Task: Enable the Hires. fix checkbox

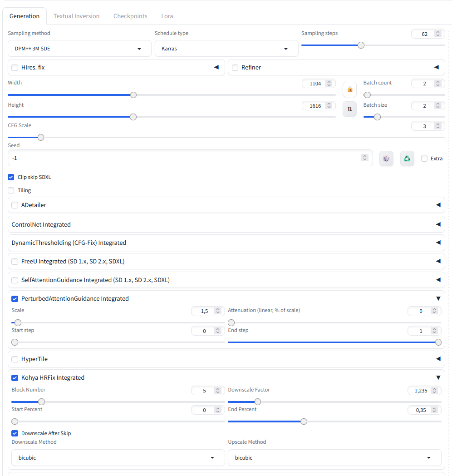Action: (15, 67)
